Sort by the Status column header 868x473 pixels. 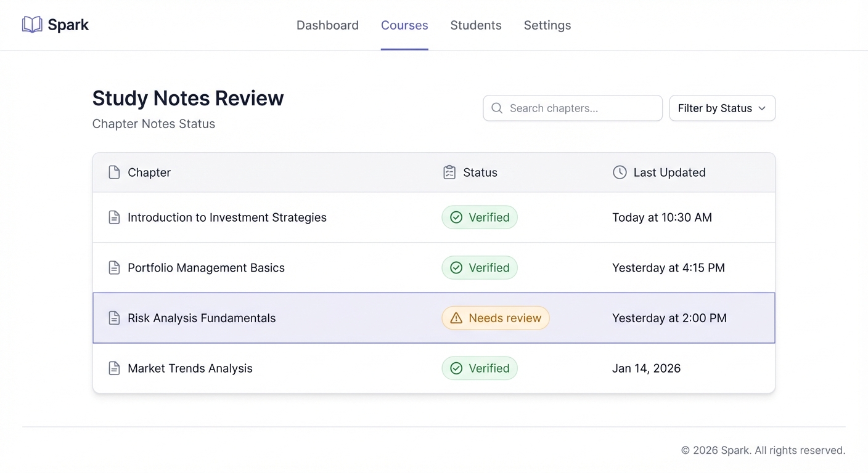480,172
